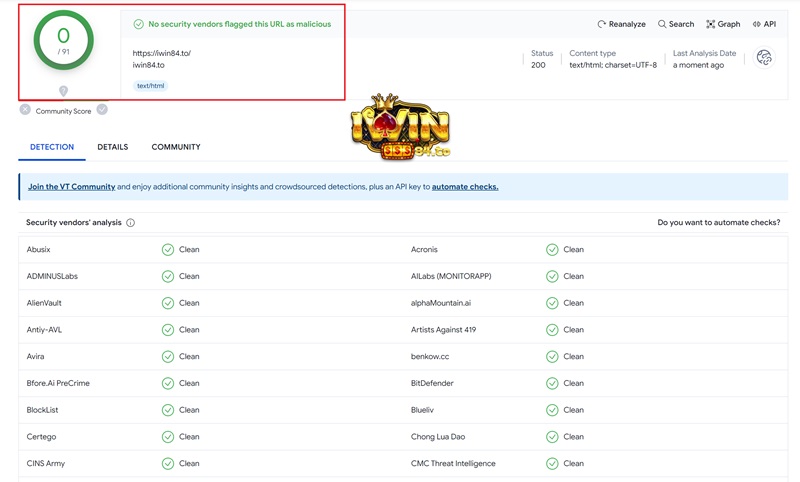Switch to the DETECTION tab
The height and width of the screenshot is (482, 800).
[52, 147]
